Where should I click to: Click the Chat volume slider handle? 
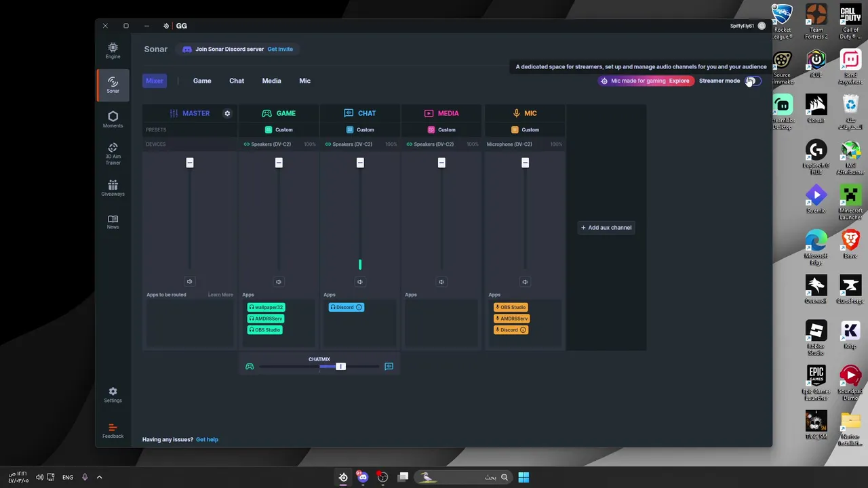pos(360,163)
